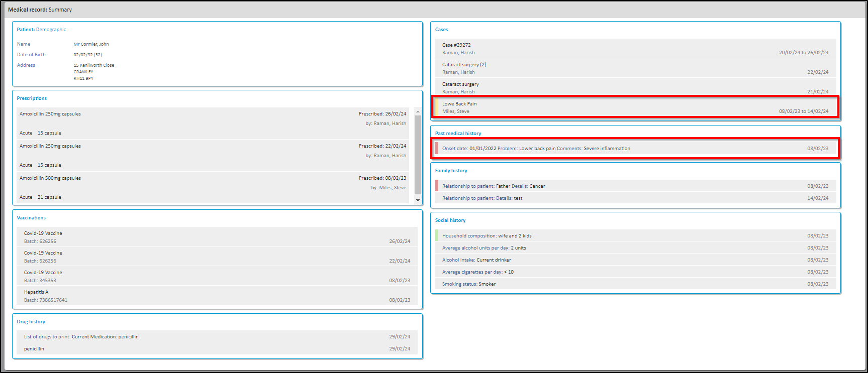Click green marker beside Household composition
This screenshot has width=868, height=373.
436,235
